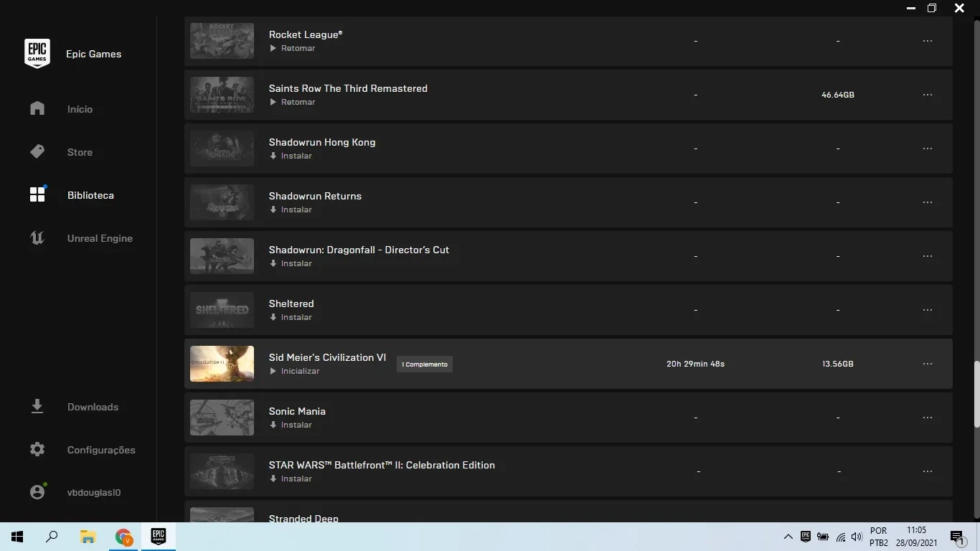The height and width of the screenshot is (551, 980).
Task: Click the Sheltered thumbnail
Action: [222, 310]
